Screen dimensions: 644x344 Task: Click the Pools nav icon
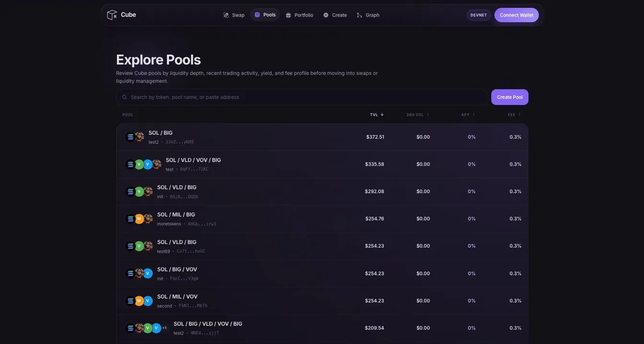(257, 15)
